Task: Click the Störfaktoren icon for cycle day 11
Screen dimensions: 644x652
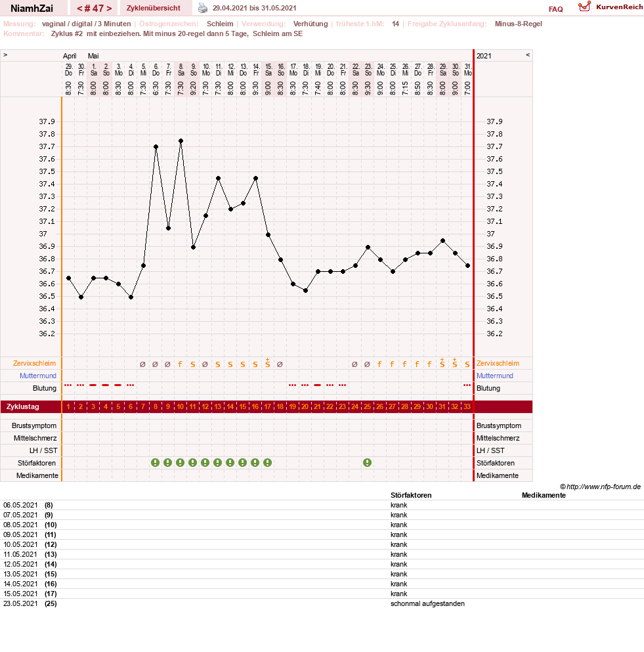Action: (192, 462)
